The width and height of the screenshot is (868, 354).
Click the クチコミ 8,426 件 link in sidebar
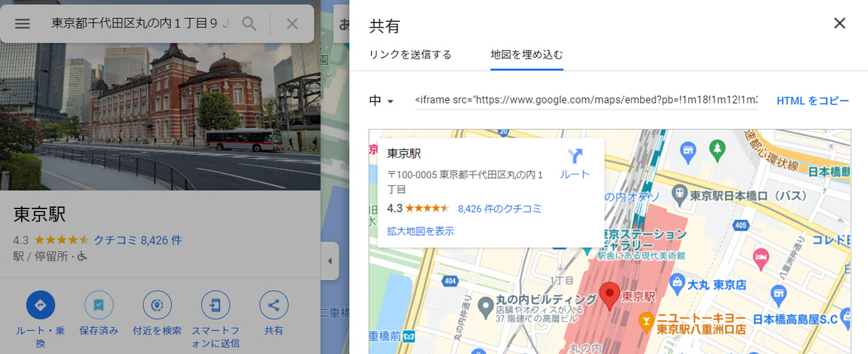point(137,240)
